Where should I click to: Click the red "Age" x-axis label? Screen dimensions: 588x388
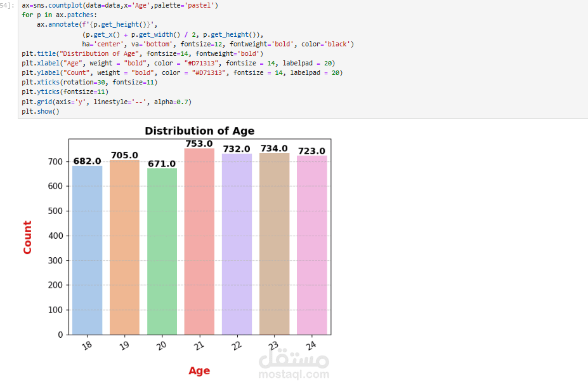(199, 371)
